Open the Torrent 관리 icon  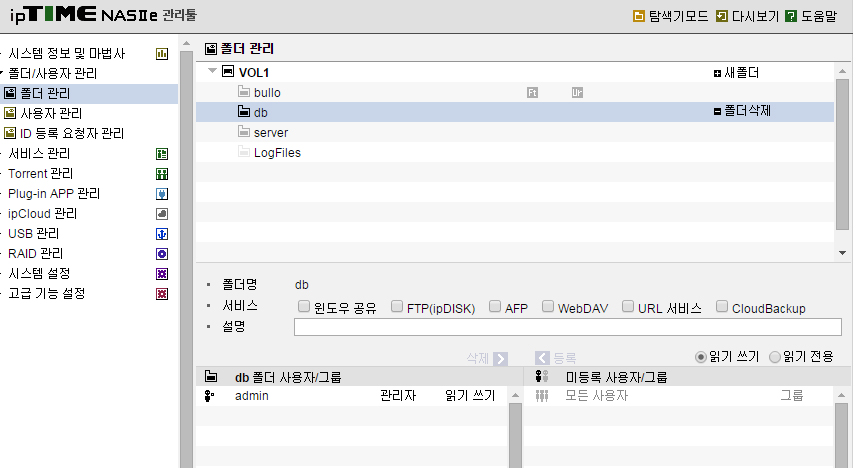[x=162, y=174]
